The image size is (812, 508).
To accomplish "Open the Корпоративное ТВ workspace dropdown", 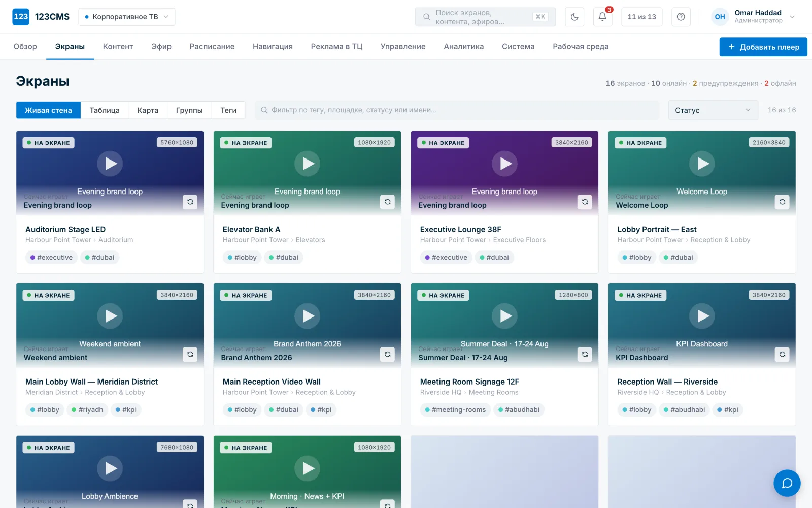I will tap(127, 17).
